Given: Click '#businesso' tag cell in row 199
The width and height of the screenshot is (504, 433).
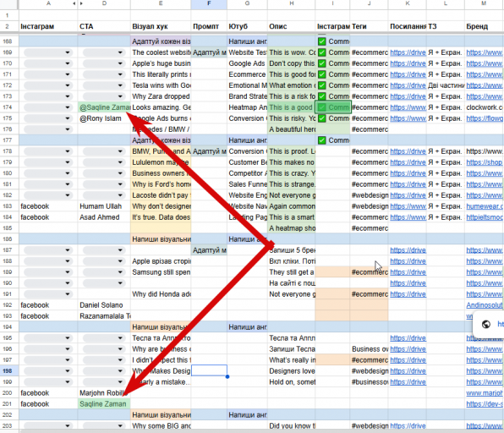Looking at the screenshot, I should [x=369, y=382].
